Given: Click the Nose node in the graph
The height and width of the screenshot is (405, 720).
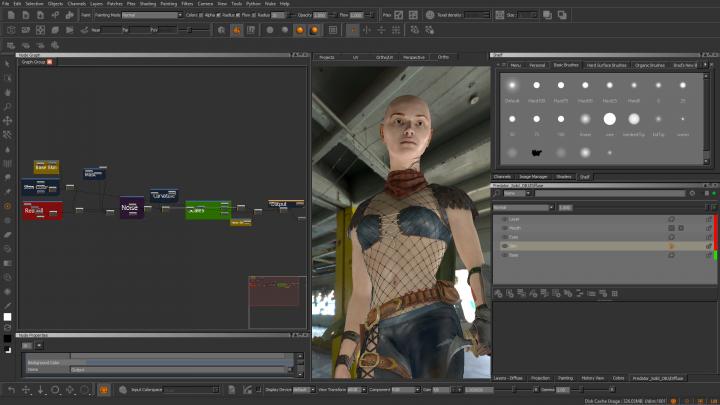Looking at the screenshot, I should click(x=131, y=207).
